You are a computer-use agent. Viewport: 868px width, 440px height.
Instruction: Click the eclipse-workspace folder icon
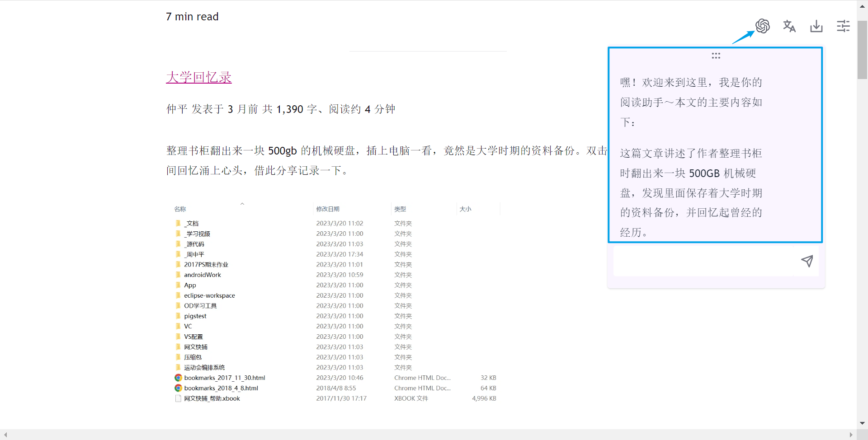178,295
